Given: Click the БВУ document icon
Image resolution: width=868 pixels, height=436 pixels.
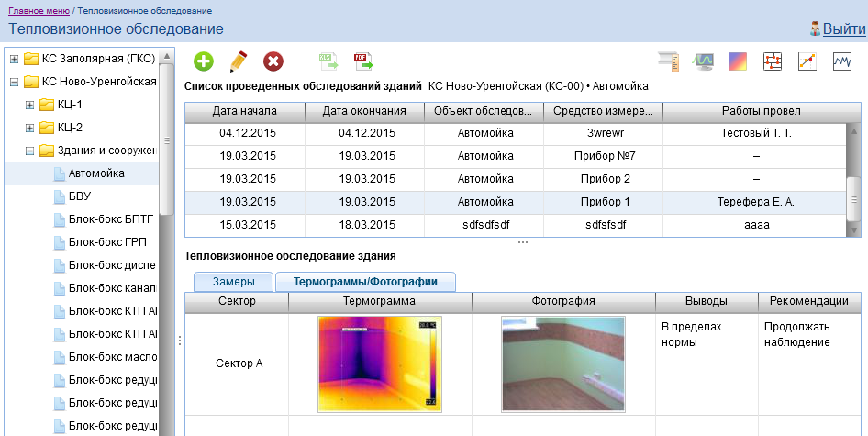Looking at the screenshot, I should click(60, 196).
